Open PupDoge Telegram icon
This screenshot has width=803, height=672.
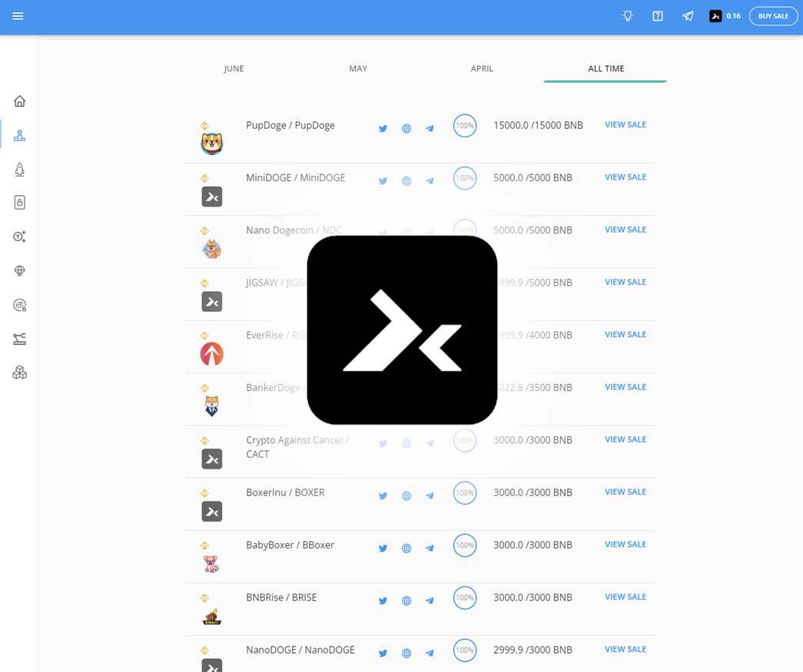pyautogui.click(x=430, y=128)
